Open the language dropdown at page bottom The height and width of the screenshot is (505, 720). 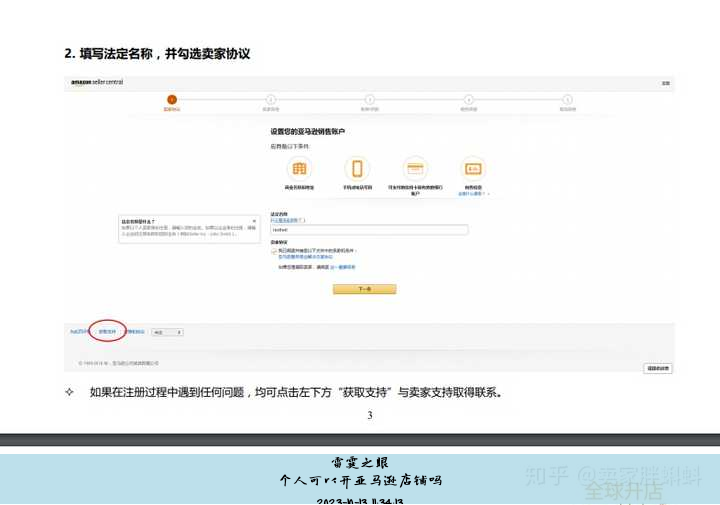166,331
